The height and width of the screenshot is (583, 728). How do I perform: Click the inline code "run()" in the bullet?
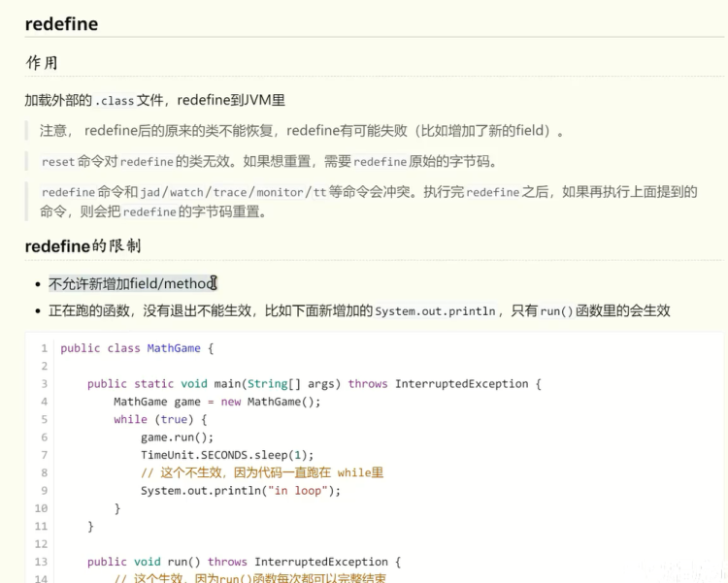tap(557, 311)
